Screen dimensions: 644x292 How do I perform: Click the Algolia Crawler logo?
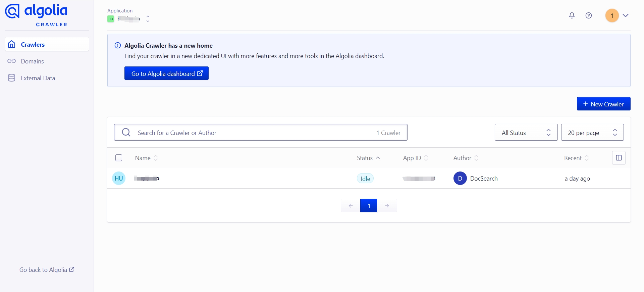[x=36, y=15]
